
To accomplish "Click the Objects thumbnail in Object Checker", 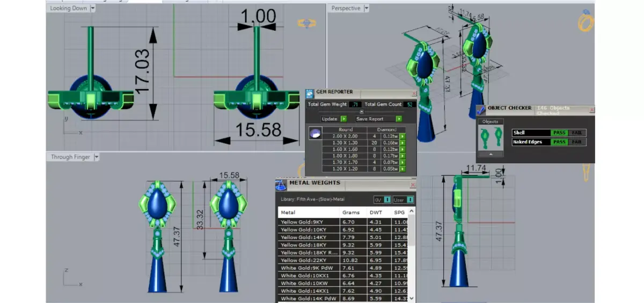I will (x=491, y=138).
